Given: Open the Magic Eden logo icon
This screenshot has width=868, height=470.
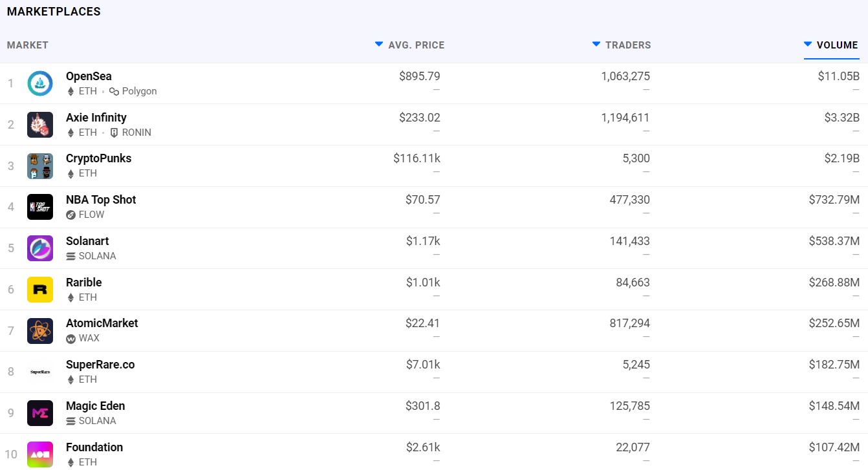Looking at the screenshot, I should tap(40, 413).
